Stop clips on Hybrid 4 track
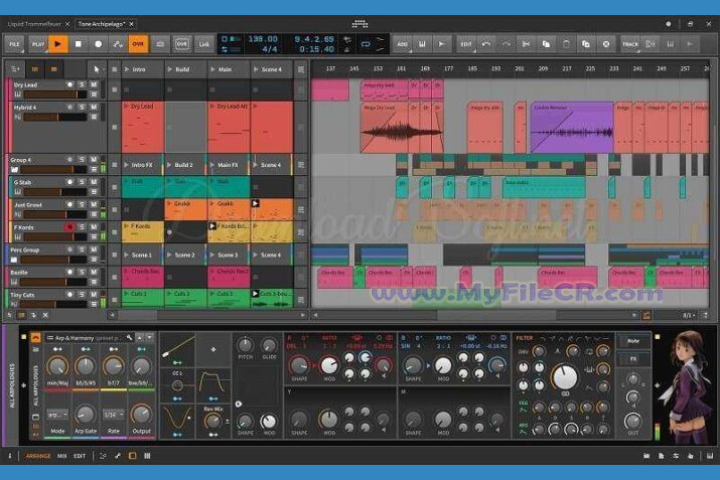This screenshot has height=480, width=720. coord(115,127)
